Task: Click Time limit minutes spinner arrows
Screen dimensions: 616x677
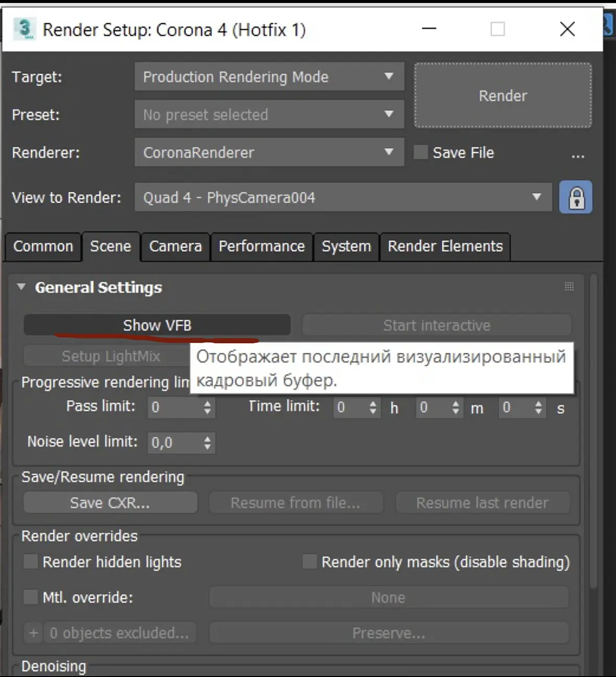Action: 456,407
